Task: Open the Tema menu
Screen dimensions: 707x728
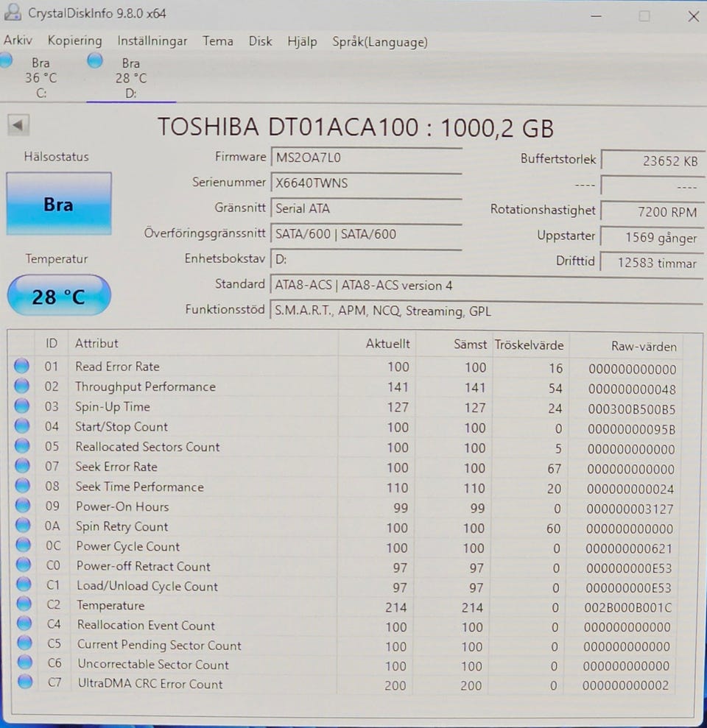Action: (218, 41)
